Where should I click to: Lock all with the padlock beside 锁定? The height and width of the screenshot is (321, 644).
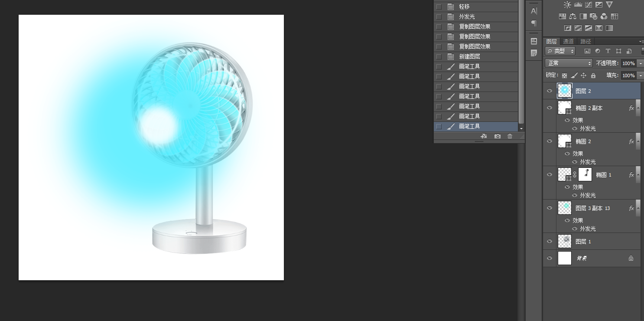point(593,75)
